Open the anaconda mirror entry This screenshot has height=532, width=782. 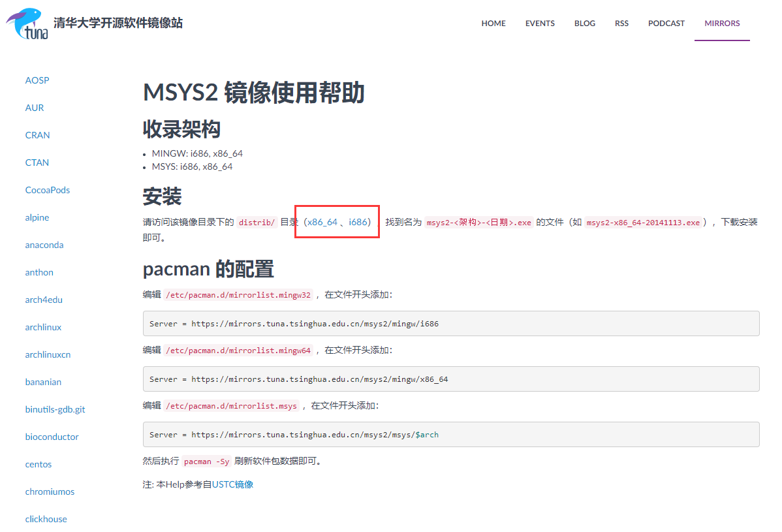[44, 244]
